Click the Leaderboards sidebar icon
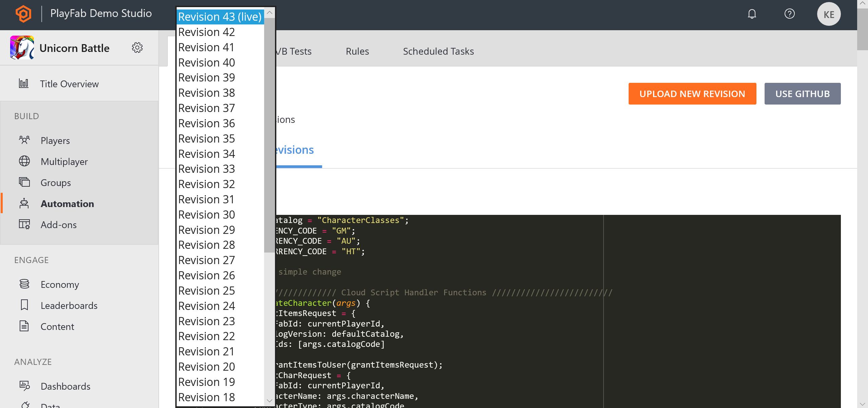Viewport: 868px width, 408px height. pyautogui.click(x=24, y=305)
